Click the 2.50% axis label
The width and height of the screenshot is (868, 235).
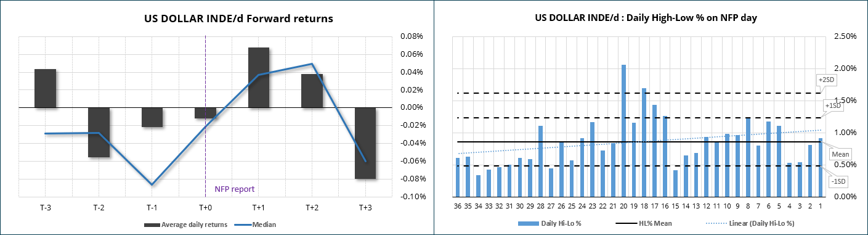pyautogui.click(x=845, y=36)
